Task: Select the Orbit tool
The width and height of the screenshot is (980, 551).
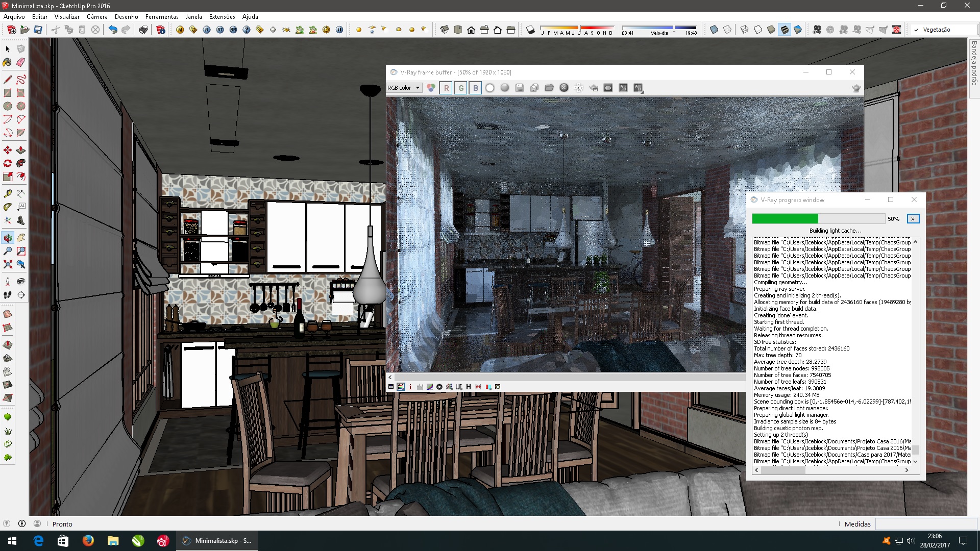Action: tap(8, 238)
